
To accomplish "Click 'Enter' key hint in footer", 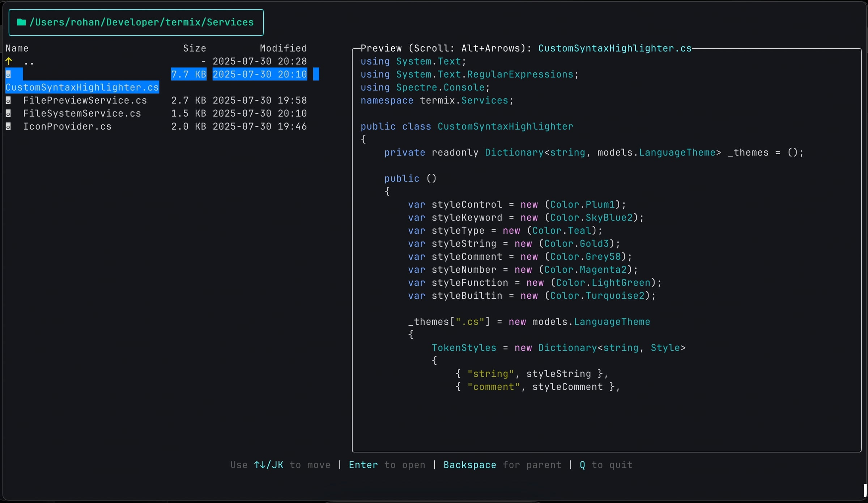I will pyautogui.click(x=363, y=465).
